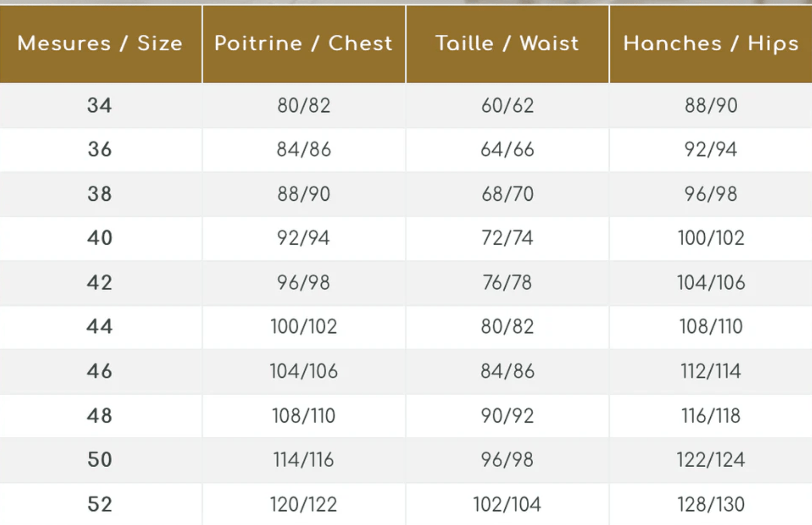
Task: Select size 34 in the size column
Action: pos(100,106)
